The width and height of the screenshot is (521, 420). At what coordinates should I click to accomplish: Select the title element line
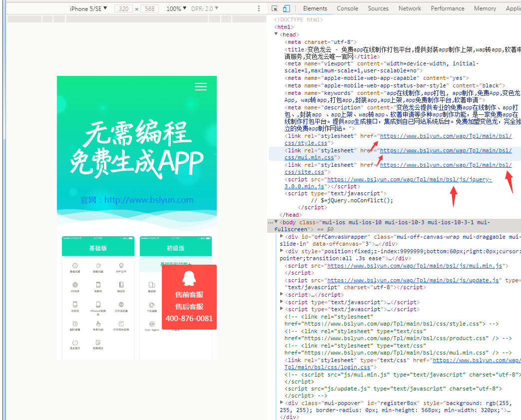click(403, 53)
